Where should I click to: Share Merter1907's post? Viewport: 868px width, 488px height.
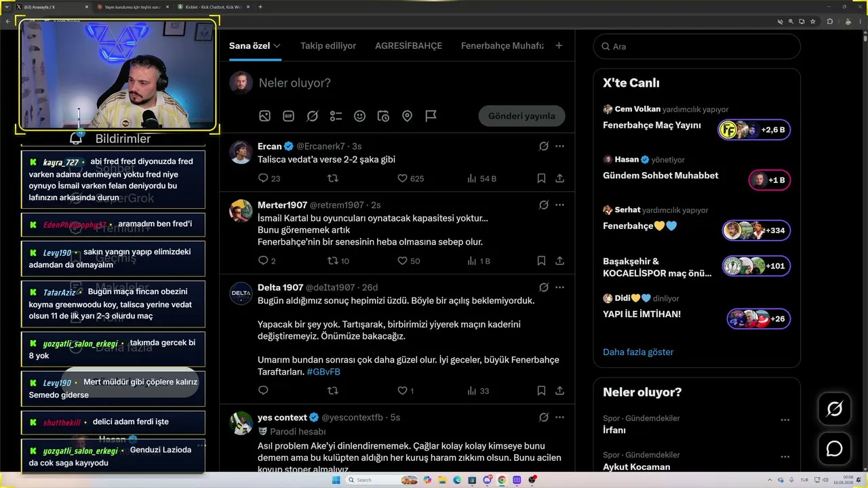pyautogui.click(x=559, y=260)
